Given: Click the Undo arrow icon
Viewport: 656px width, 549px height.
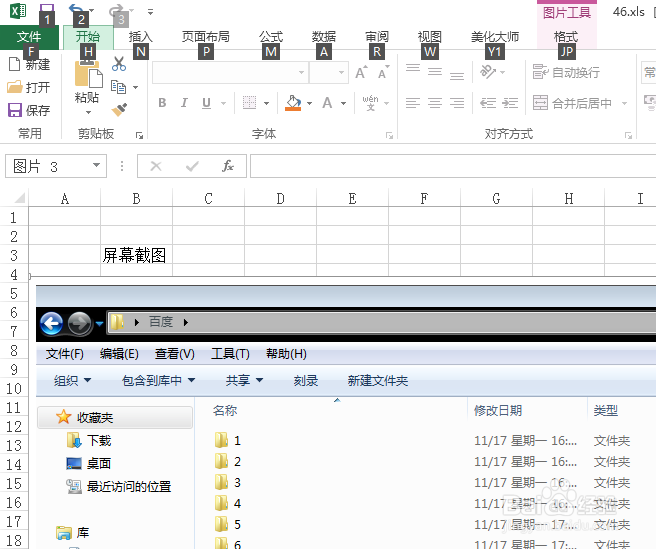Looking at the screenshot, I should point(77,9).
